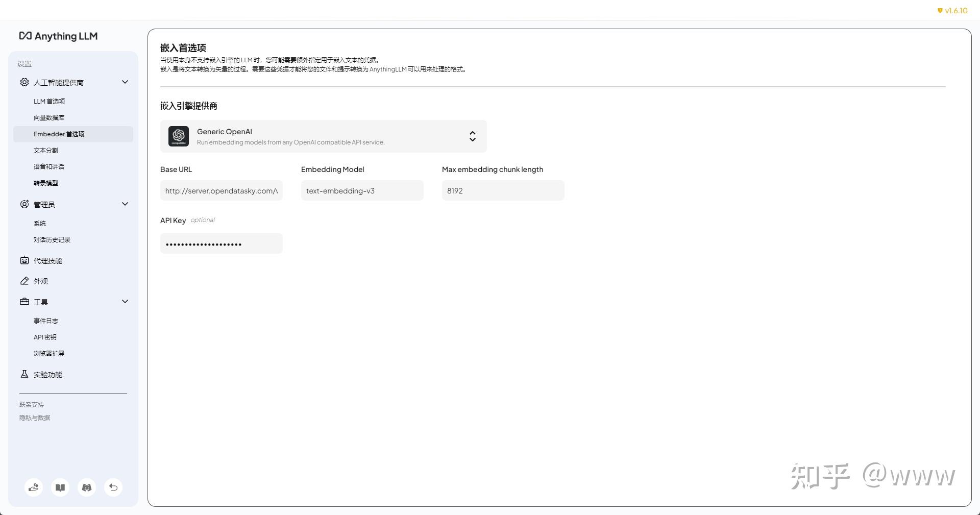Click the Discord icon
Screen dimensions: 980x515
tap(87, 487)
